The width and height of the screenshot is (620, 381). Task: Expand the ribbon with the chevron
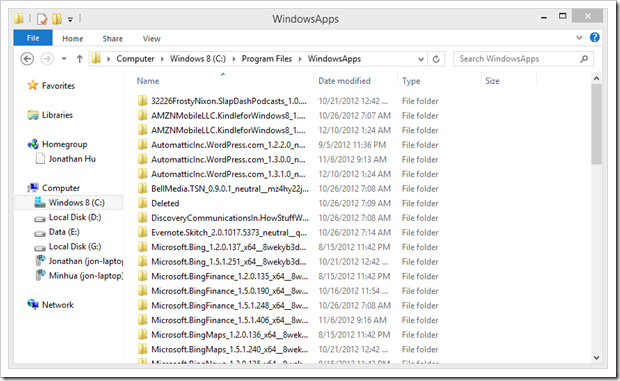tap(579, 38)
